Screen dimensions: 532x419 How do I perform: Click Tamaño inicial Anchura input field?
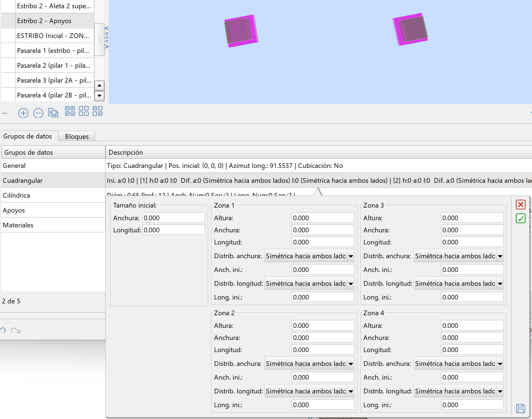174,218
